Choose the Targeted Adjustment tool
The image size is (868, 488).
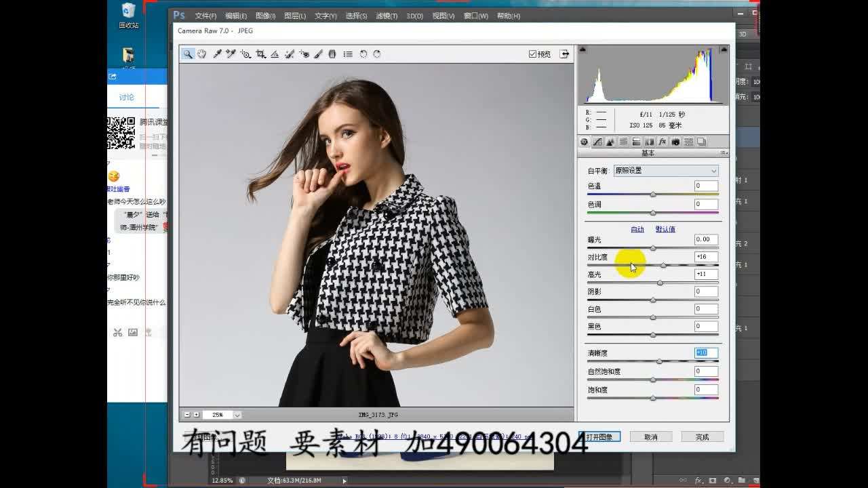pos(245,54)
